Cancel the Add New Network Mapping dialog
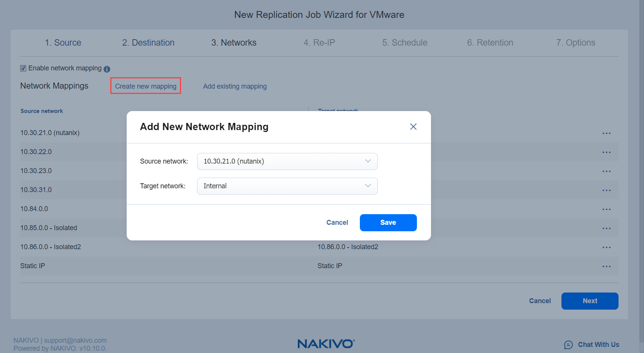644x353 pixels. 337,223
